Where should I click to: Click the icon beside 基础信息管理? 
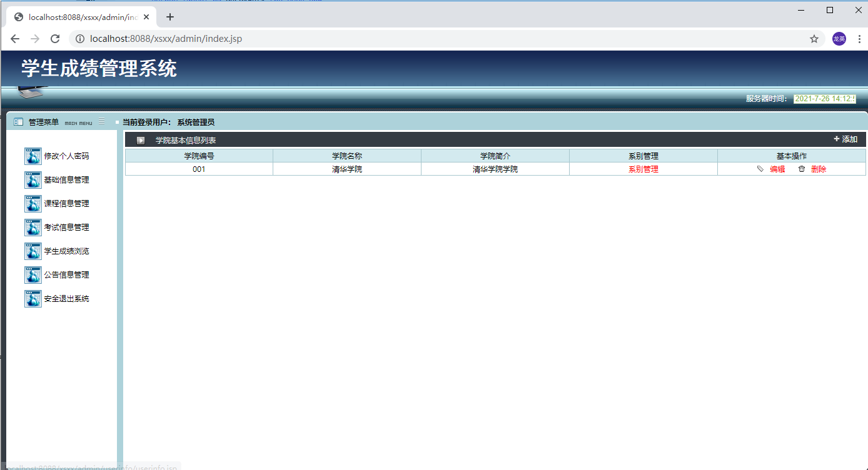(33, 180)
